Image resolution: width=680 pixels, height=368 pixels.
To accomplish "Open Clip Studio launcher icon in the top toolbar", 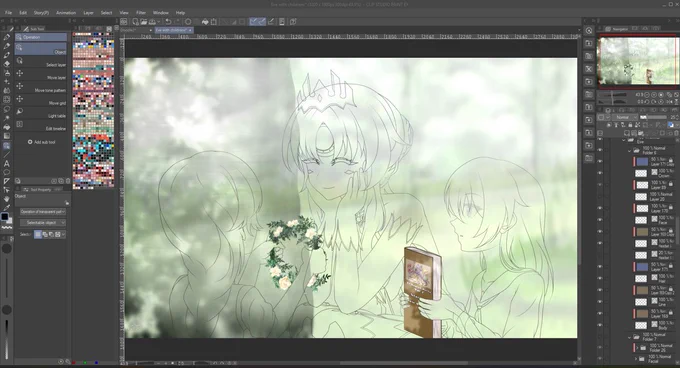I will [124, 22].
